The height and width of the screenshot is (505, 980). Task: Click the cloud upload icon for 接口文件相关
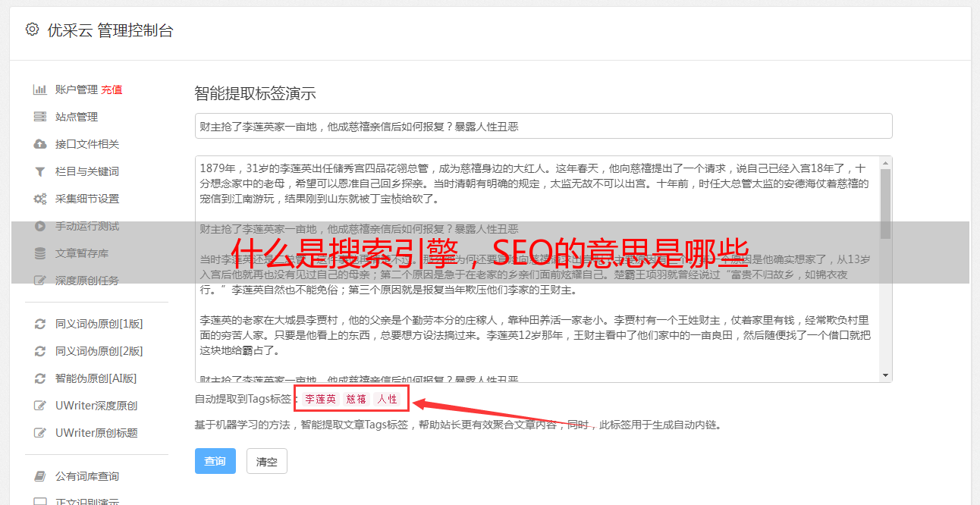pos(39,144)
